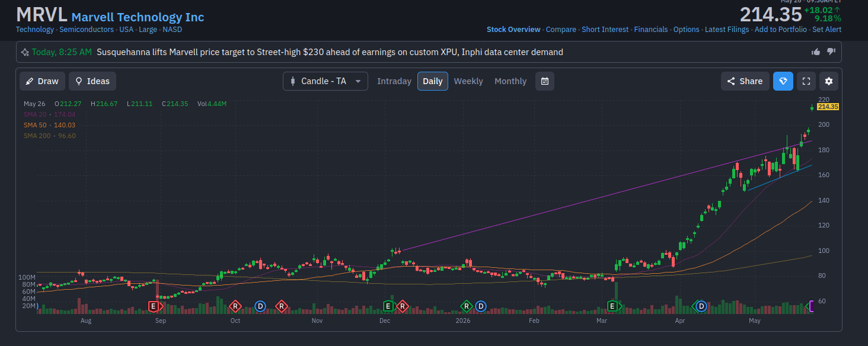Click the USA country link
The image size is (868, 346).
pyautogui.click(x=126, y=30)
